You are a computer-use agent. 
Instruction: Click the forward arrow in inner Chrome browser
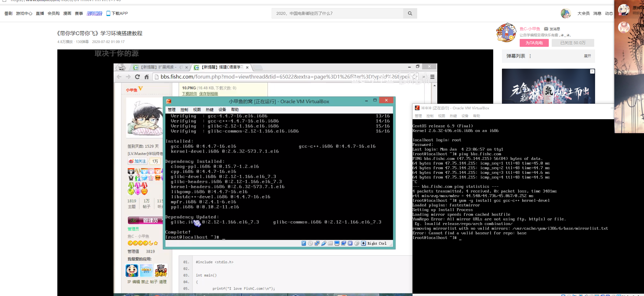pos(128,77)
